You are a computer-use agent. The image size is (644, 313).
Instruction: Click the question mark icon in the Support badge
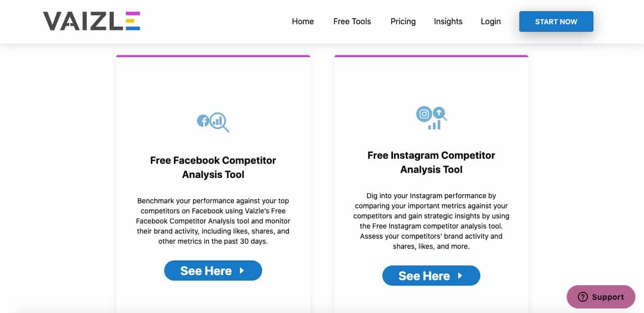point(582,297)
